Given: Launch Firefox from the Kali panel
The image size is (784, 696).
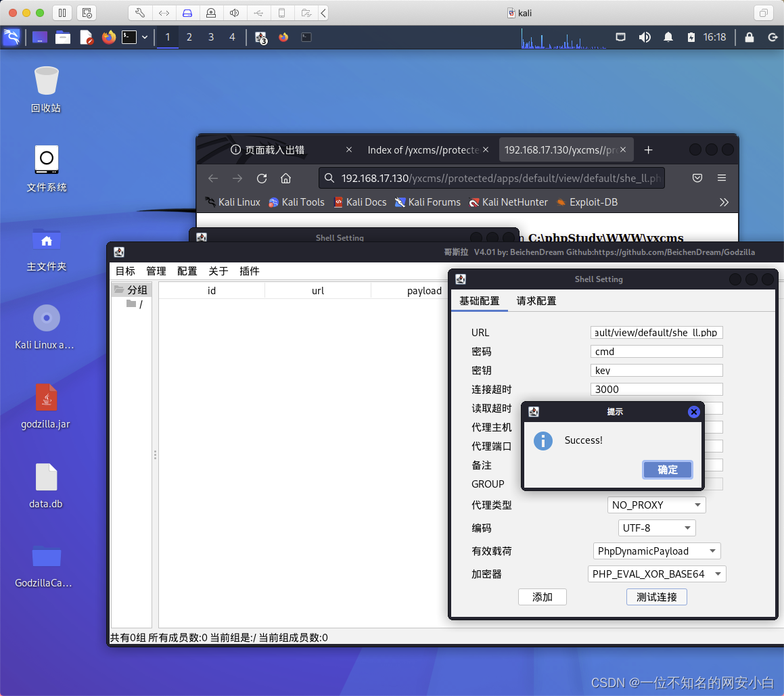Looking at the screenshot, I should click(108, 37).
